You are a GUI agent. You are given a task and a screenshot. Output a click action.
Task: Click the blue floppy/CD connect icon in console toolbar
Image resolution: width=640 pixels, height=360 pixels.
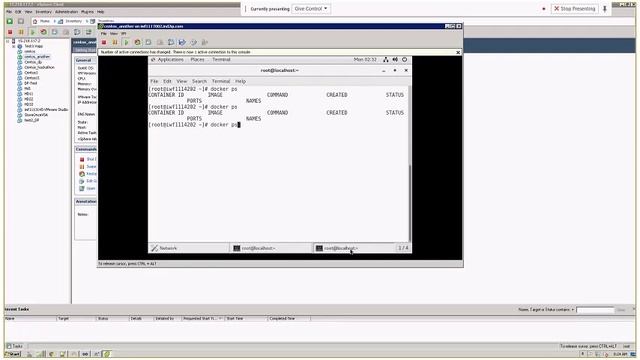pyautogui.click(x=182, y=42)
